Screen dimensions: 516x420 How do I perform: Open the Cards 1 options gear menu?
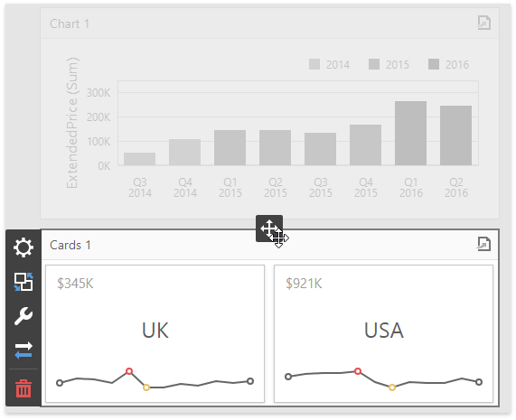(23, 247)
